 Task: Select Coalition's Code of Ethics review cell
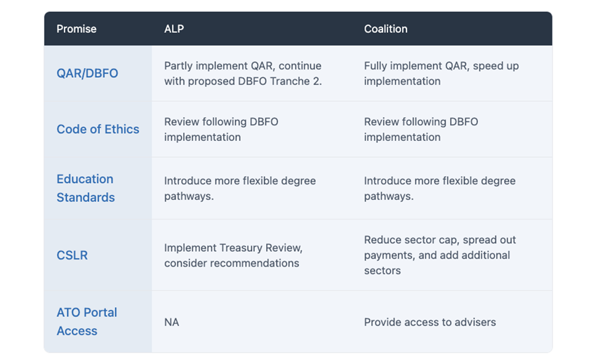coord(452,129)
